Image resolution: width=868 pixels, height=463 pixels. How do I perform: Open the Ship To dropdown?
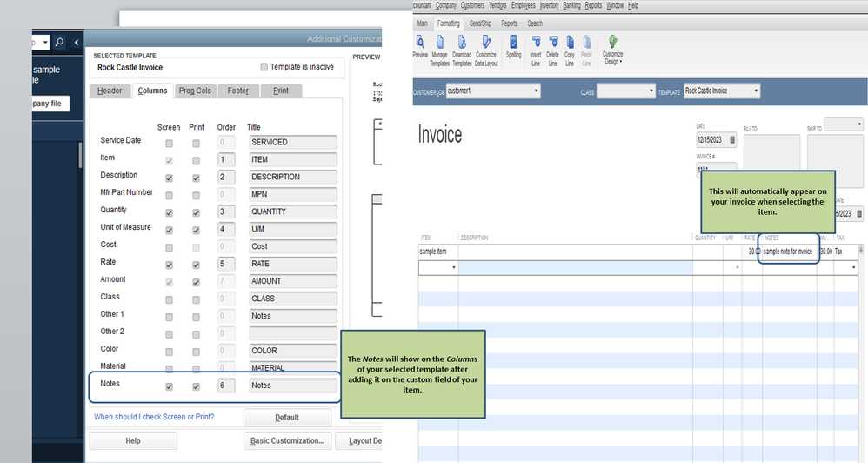(859, 124)
